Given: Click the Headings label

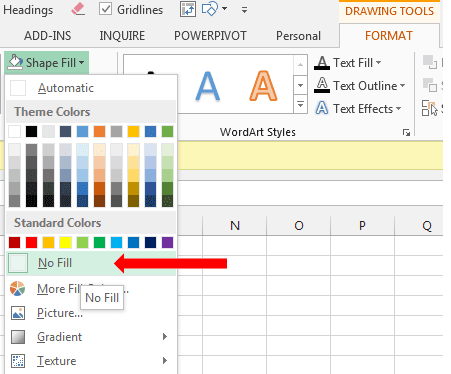Looking at the screenshot, I should point(28,10).
